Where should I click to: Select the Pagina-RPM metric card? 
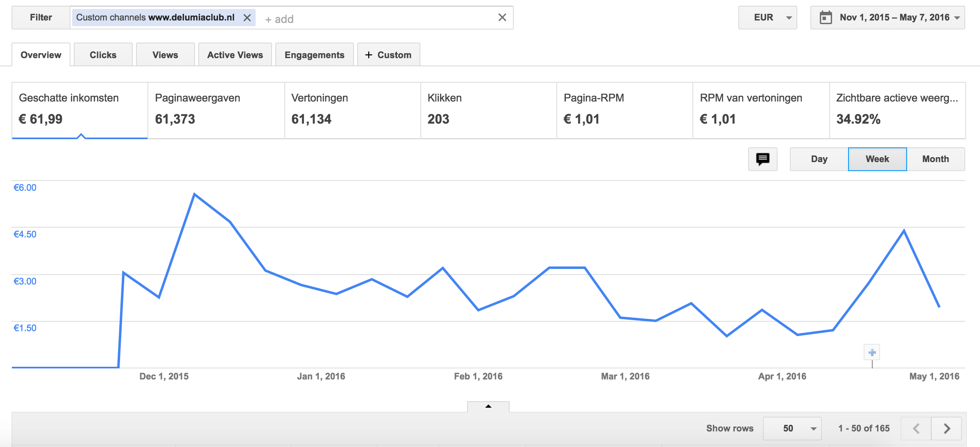[625, 111]
